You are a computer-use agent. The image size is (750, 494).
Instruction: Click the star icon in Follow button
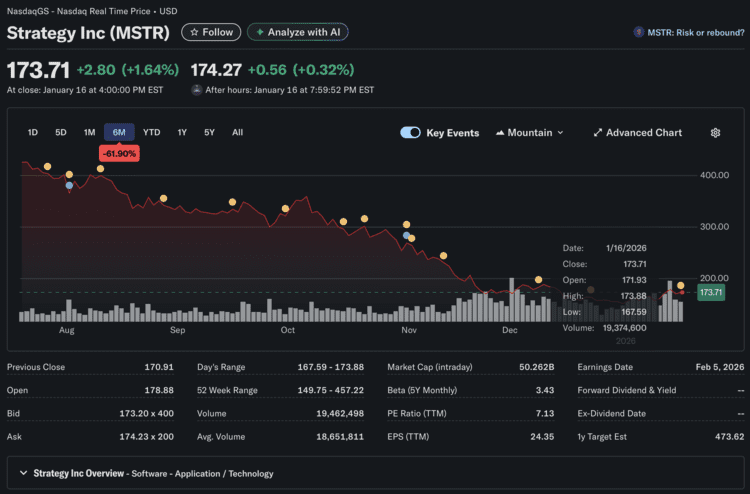(194, 32)
